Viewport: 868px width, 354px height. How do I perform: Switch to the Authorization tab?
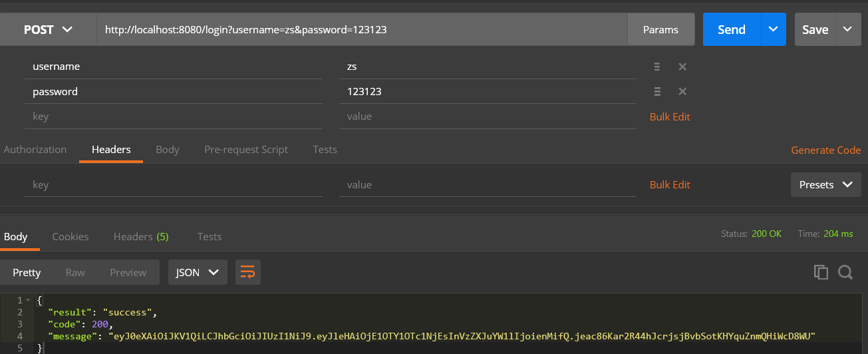(35, 150)
